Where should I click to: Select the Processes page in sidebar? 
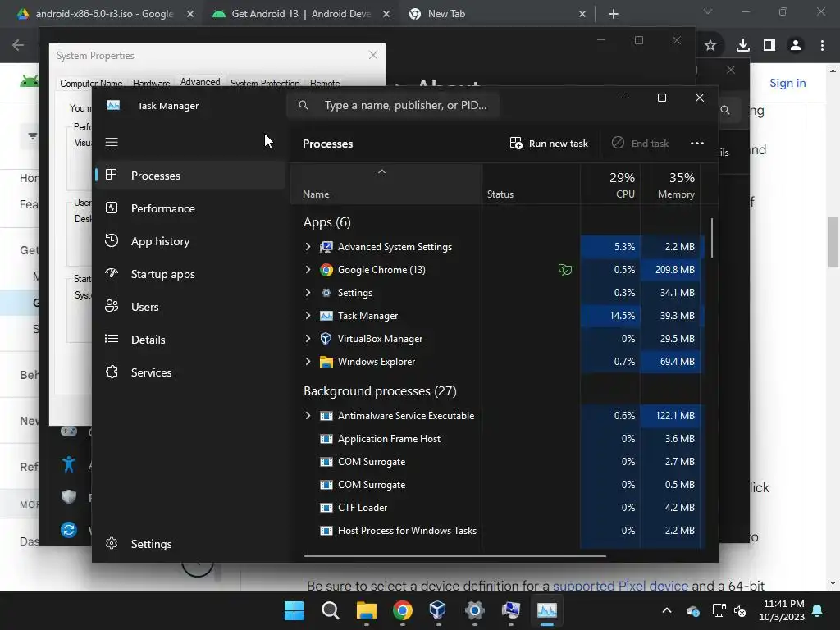point(190,176)
